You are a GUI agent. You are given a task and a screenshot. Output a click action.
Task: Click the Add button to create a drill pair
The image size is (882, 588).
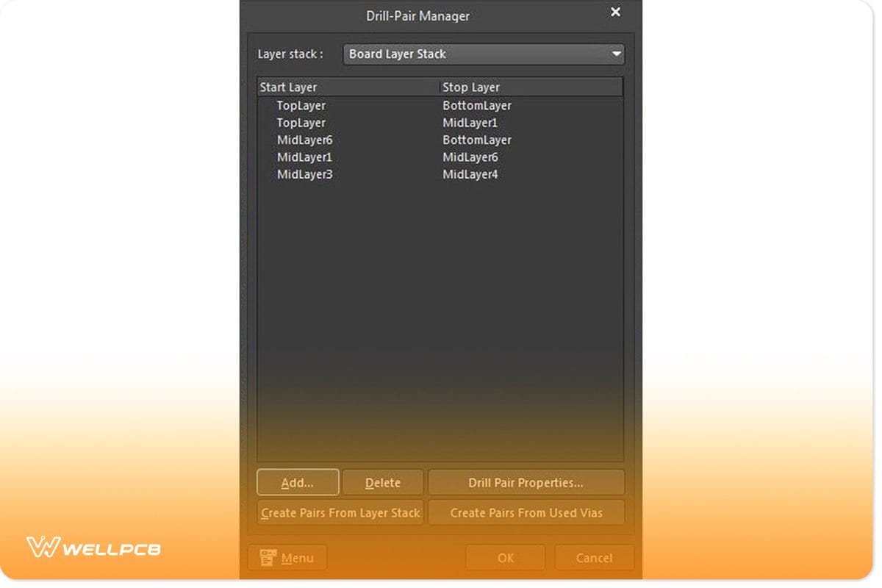297,482
